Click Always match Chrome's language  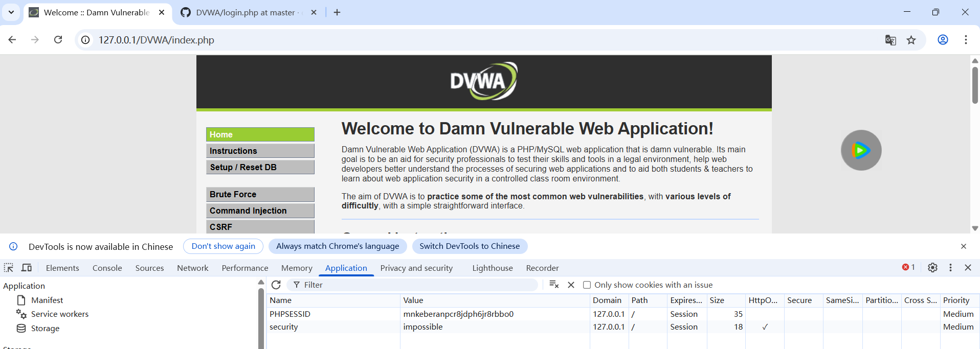(x=338, y=246)
